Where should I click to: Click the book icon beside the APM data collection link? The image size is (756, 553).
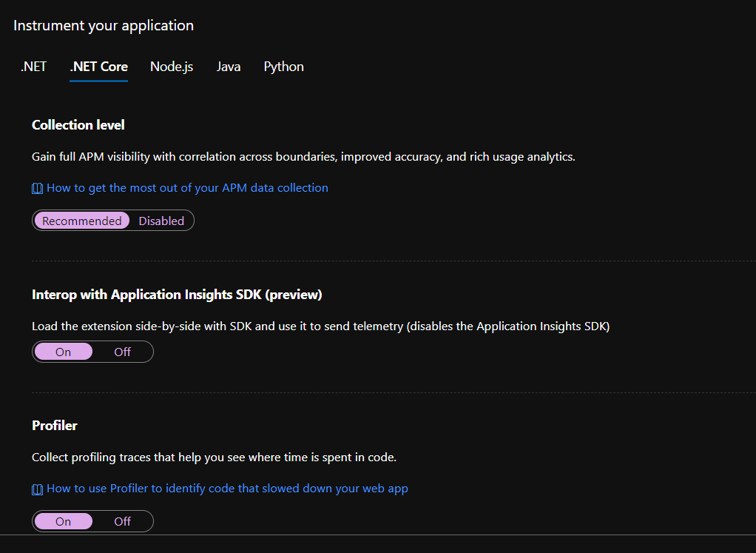pyautogui.click(x=37, y=188)
